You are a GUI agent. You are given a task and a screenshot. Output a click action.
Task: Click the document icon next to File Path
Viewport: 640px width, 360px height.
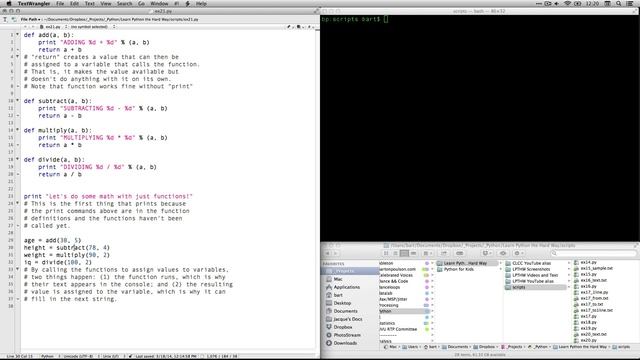(14, 19)
